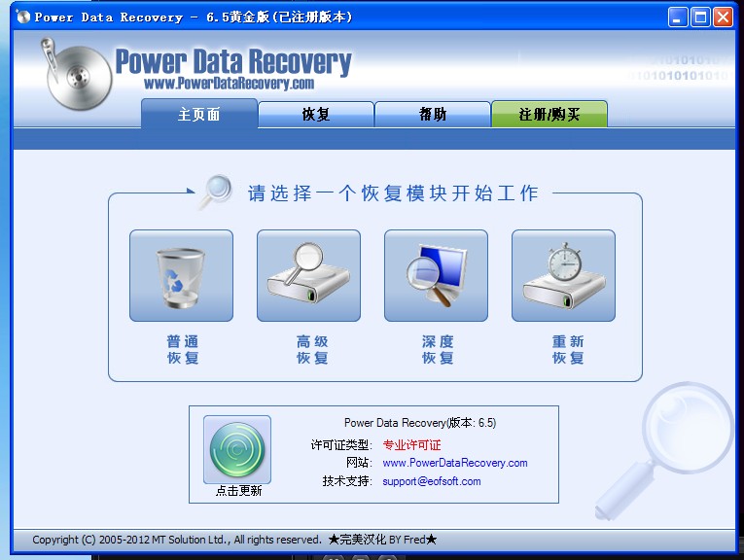Visit www.PowerDataRecovery.com website link
Viewport: 744px width, 560px height.
(x=455, y=463)
